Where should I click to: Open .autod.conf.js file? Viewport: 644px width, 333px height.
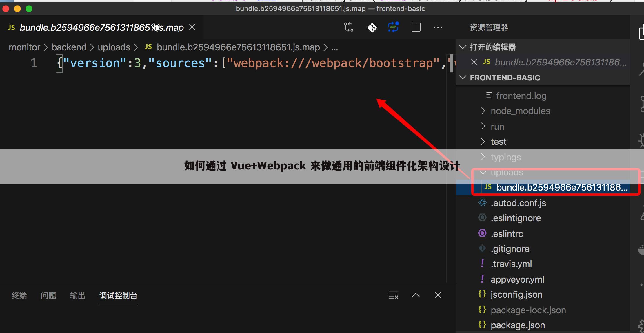518,203
